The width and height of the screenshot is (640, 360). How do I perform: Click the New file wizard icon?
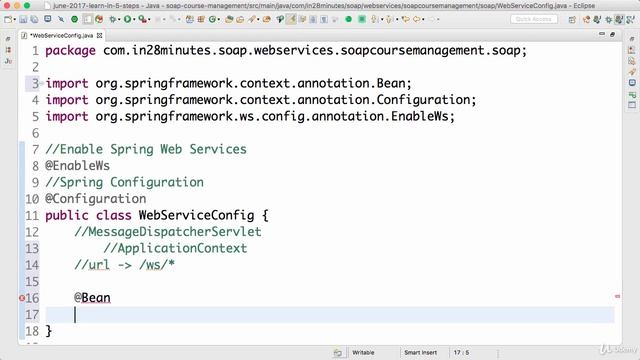click(7, 19)
